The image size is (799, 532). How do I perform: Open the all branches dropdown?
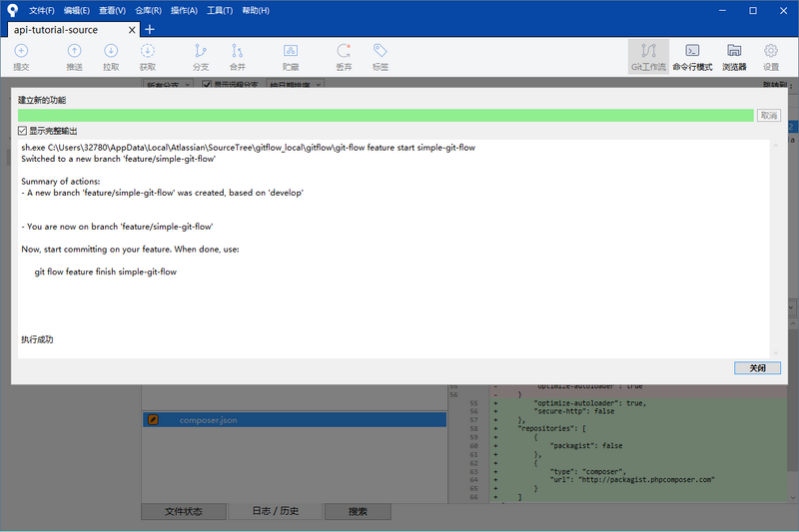tap(167, 85)
